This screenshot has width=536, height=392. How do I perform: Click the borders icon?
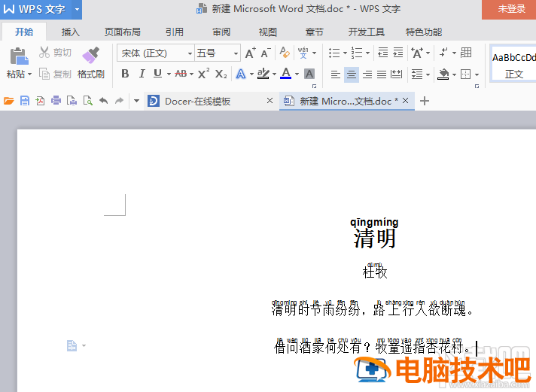click(x=465, y=74)
